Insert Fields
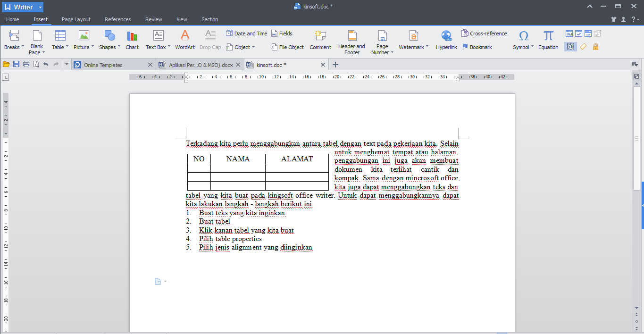This screenshot has height=334, width=644. [282, 33]
